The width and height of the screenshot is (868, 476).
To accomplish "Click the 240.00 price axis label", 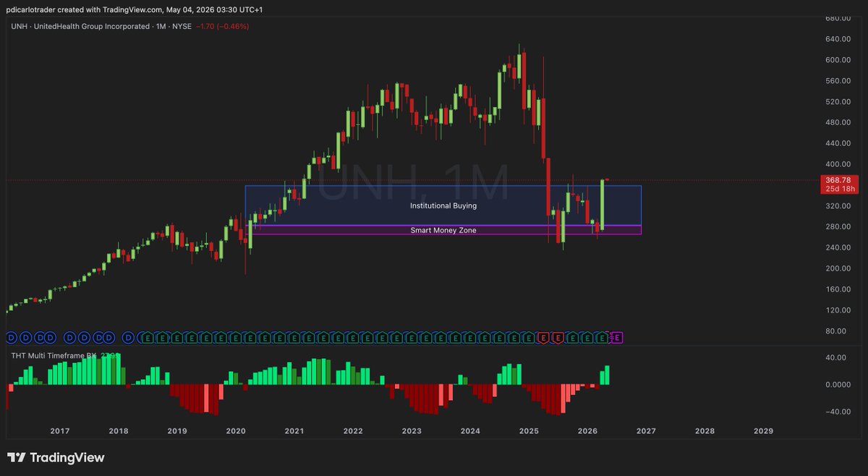I will coord(838,248).
